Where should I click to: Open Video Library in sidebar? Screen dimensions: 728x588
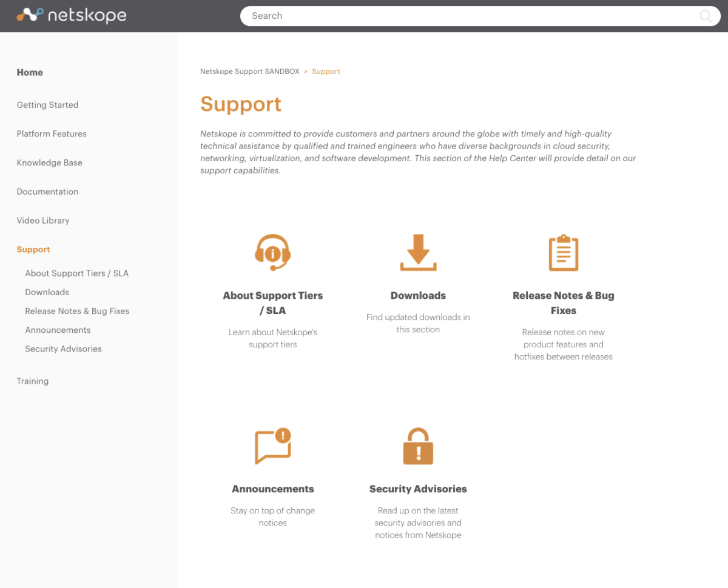coord(43,221)
